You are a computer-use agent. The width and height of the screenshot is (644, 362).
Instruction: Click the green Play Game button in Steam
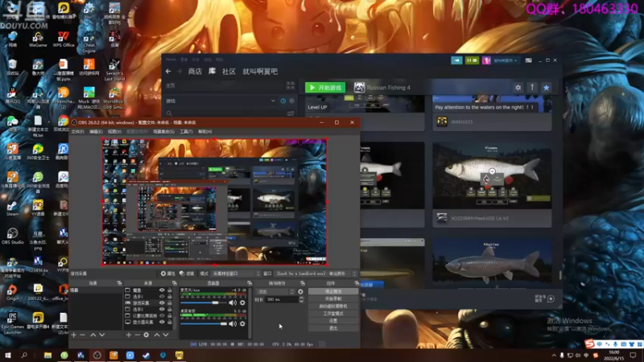tap(325, 88)
